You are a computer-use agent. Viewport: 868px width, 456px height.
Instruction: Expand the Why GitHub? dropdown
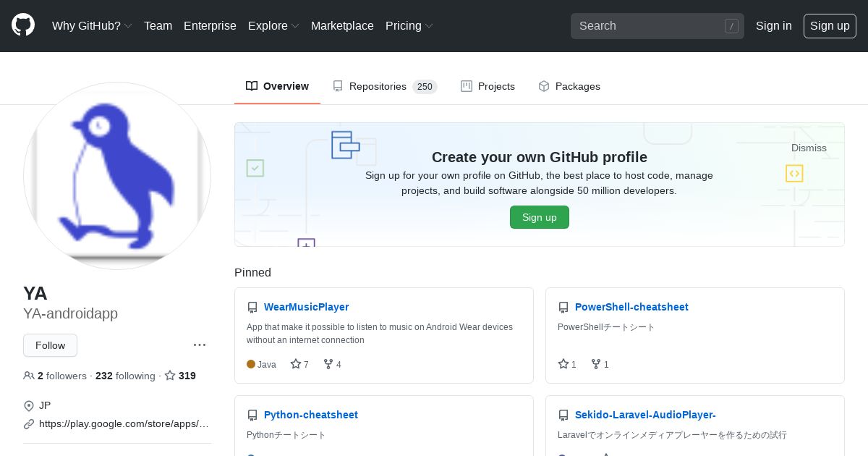92,25
